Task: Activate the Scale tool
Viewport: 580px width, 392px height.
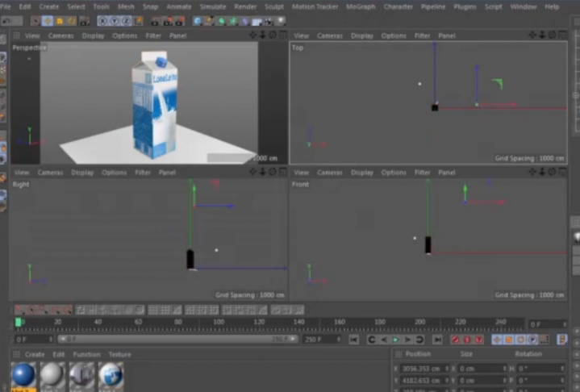Action: pos(60,21)
